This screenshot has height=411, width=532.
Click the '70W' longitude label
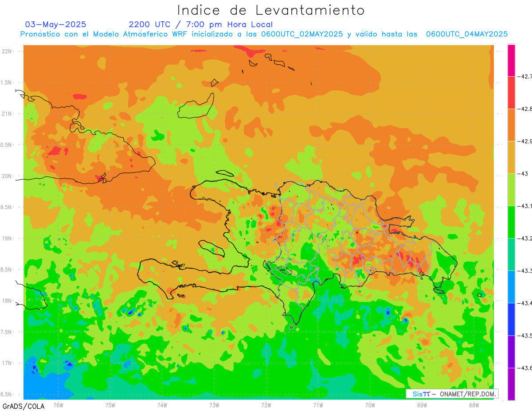(x=370, y=405)
